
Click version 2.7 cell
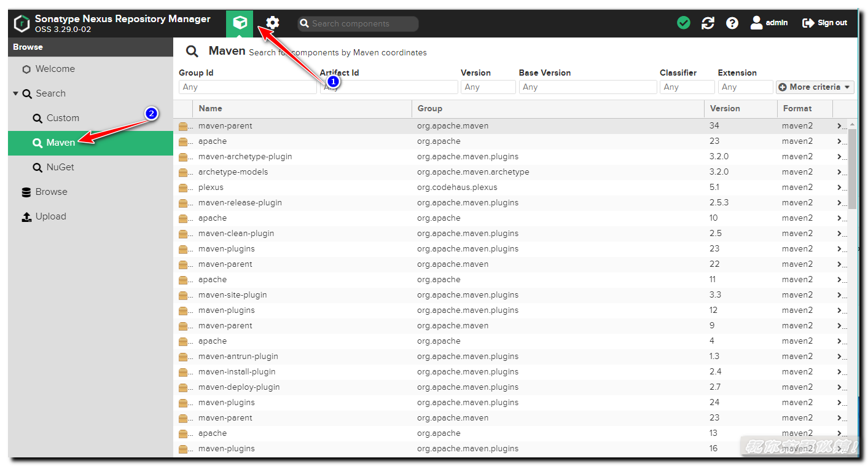tap(715, 387)
